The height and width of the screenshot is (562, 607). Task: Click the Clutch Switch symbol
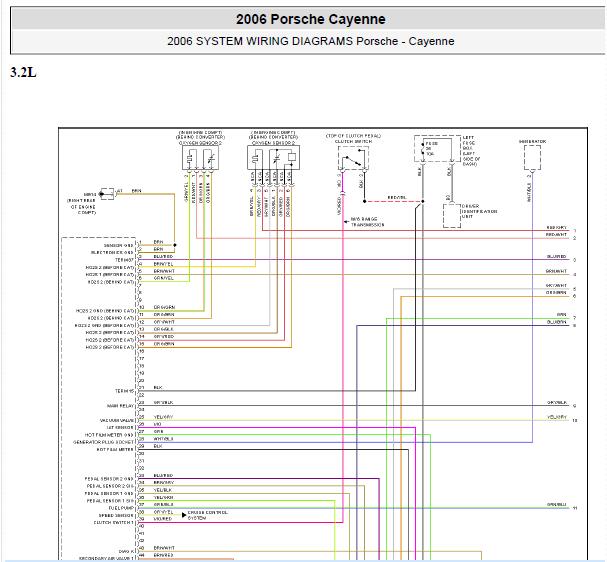(x=353, y=158)
